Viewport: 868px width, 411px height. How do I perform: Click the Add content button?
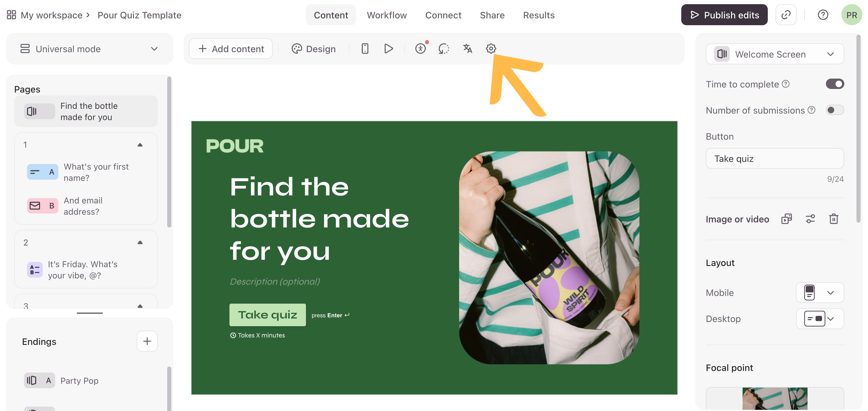231,49
